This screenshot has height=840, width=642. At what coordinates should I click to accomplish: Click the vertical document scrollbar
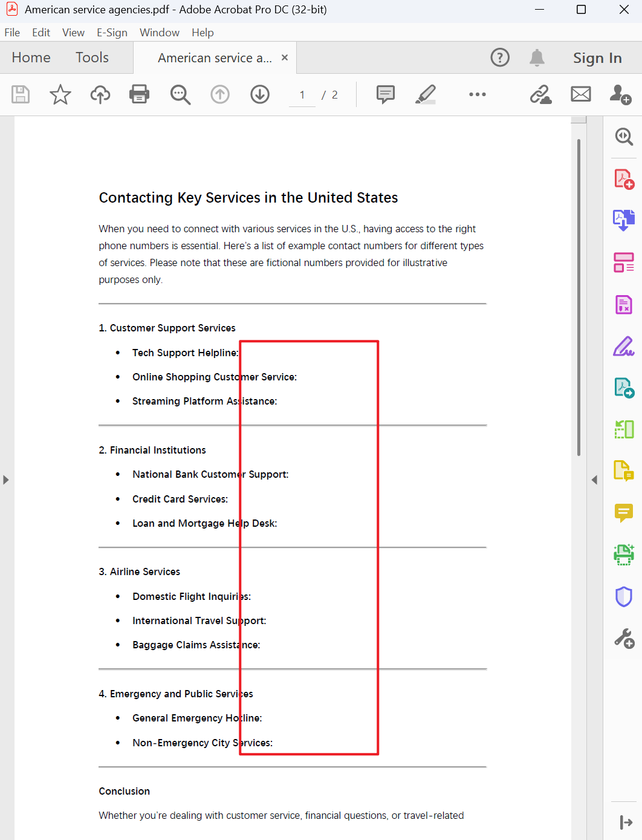click(579, 296)
